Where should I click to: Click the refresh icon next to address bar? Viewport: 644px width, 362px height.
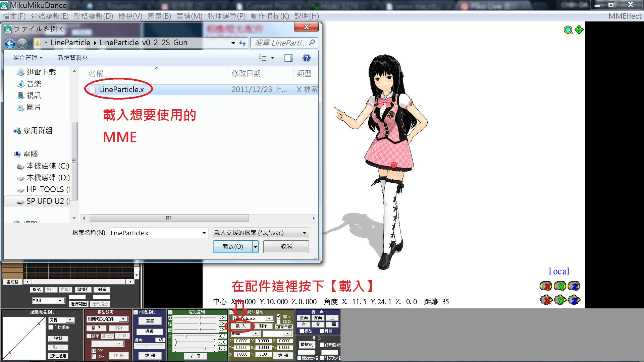click(x=243, y=43)
